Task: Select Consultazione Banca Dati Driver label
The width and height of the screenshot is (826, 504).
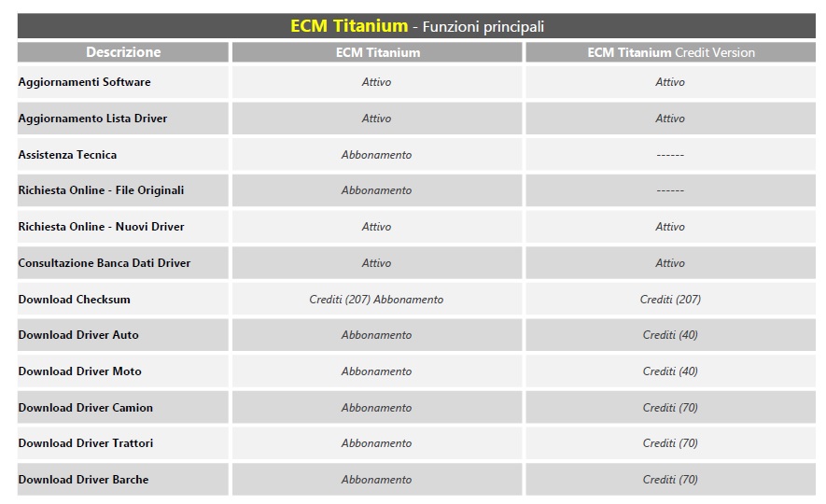Action: pos(105,263)
